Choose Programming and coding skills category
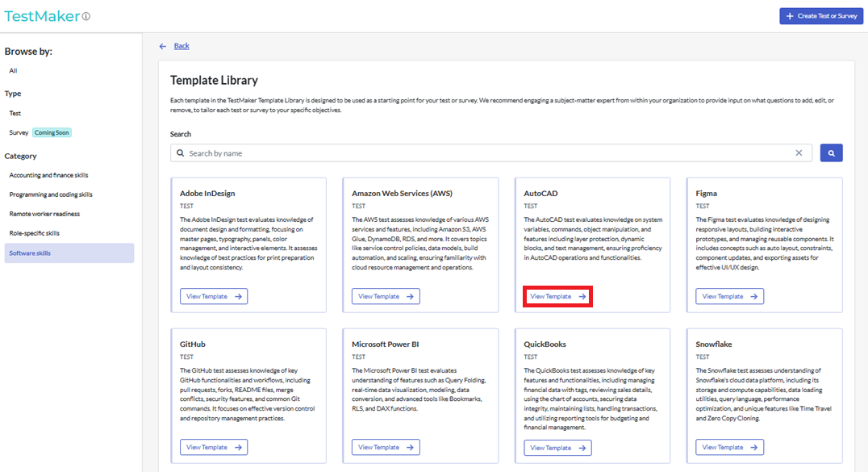 pyautogui.click(x=51, y=194)
